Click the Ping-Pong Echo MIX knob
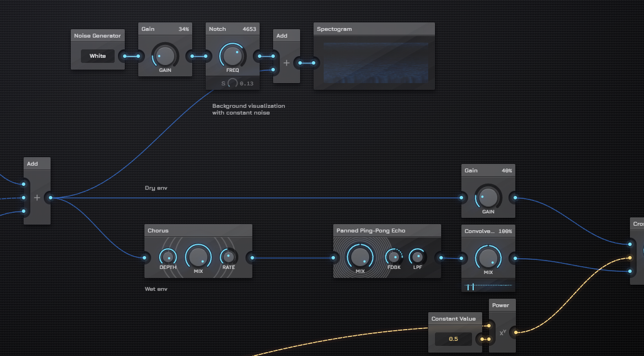The image size is (644, 356). coord(360,257)
